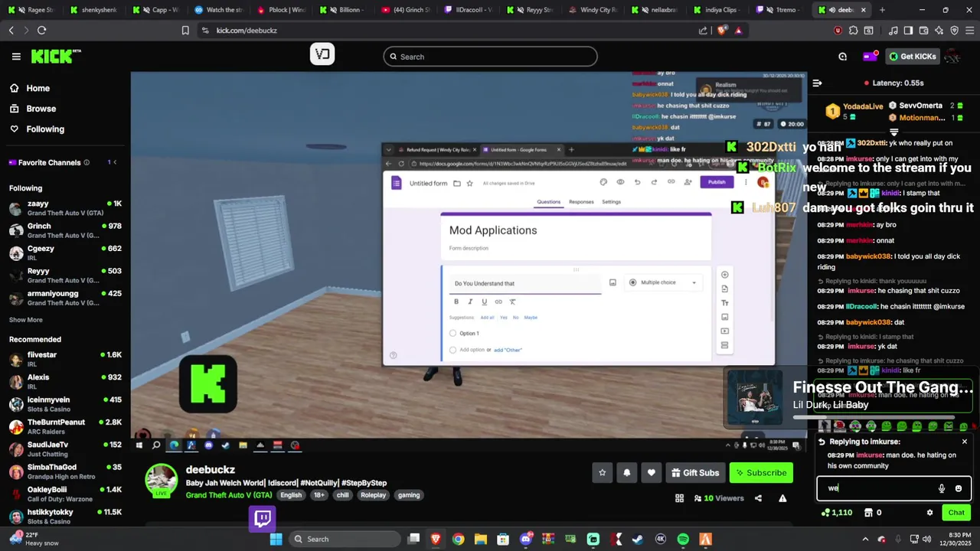980x551 pixels.
Task: Open a new browser tab
Action: click(x=882, y=10)
